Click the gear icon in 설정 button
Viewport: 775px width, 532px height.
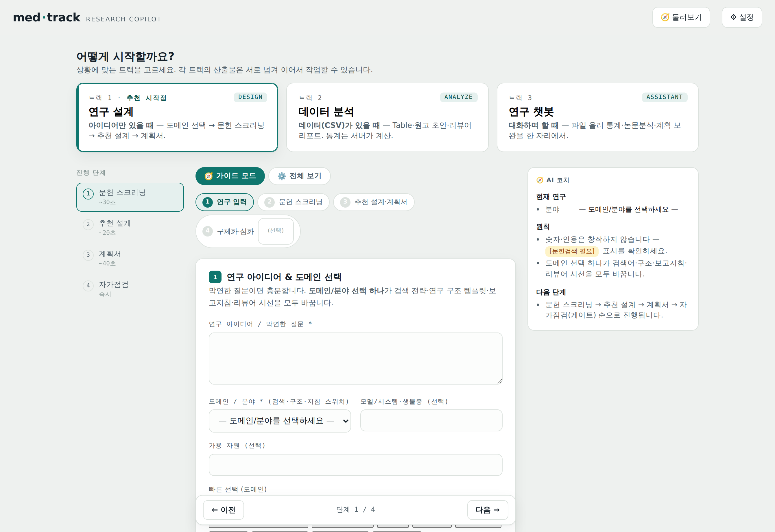[733, 17]
